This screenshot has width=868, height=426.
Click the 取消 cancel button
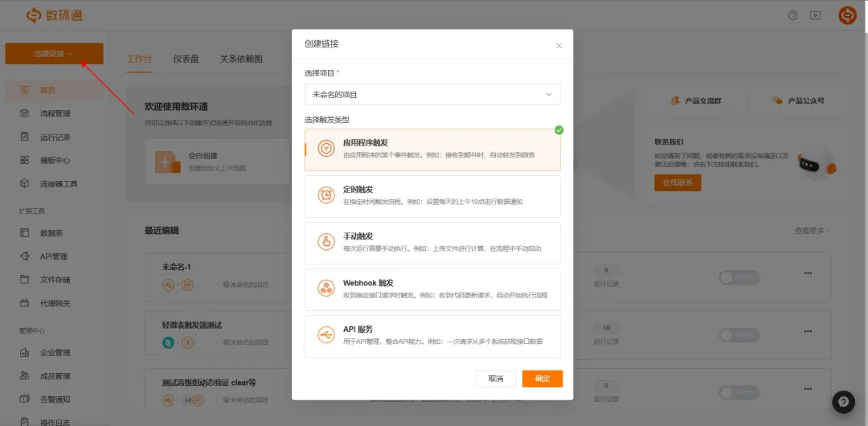click(496, 379)
